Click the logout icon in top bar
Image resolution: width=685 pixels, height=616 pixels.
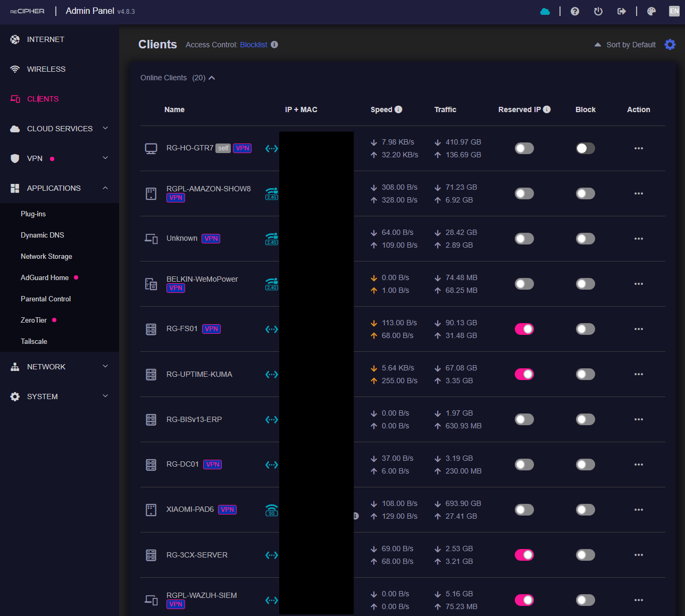coord(621,11)
